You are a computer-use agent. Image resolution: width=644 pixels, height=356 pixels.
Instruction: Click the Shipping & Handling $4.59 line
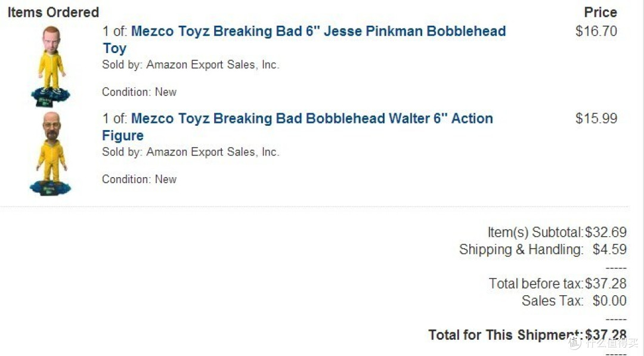[543, 250]
